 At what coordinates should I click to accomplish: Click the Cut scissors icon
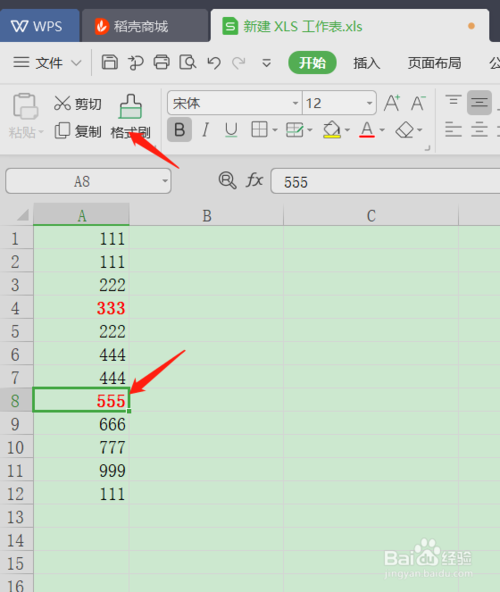coord(62,103)
